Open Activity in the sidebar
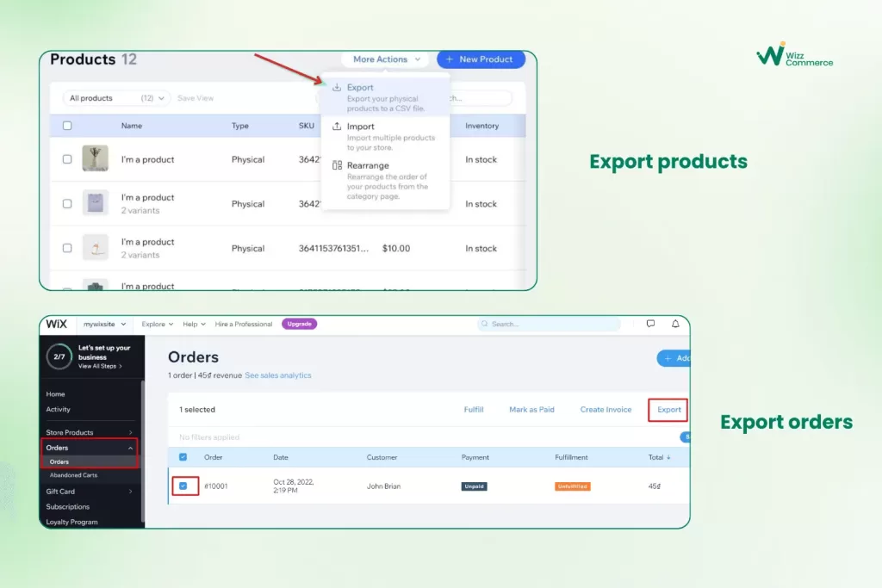The image size is (882, 588). (x=58, y=409)
